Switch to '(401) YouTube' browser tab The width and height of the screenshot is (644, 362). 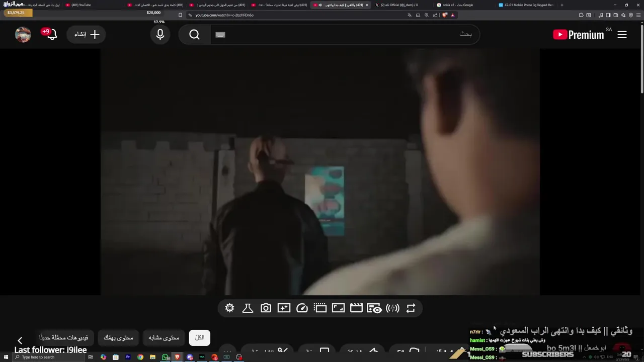click(x=93, y=5)
